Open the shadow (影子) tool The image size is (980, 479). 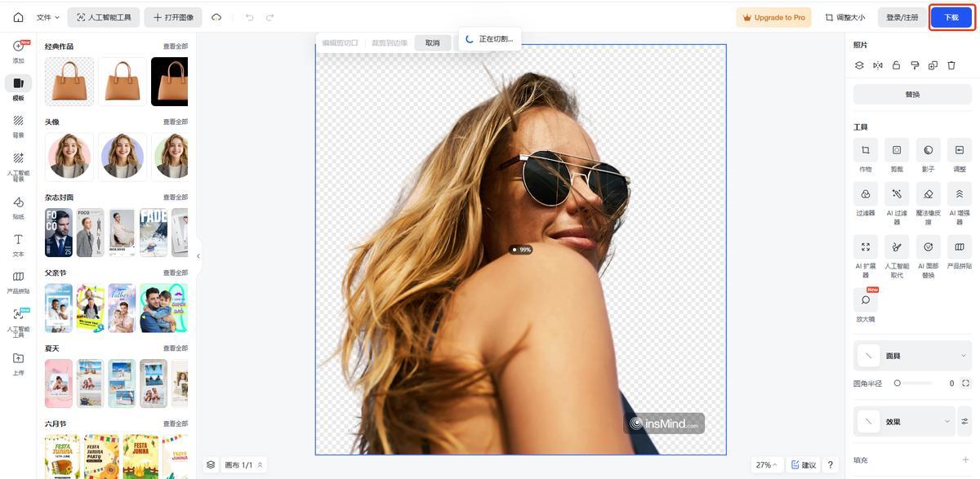(928, 150)
